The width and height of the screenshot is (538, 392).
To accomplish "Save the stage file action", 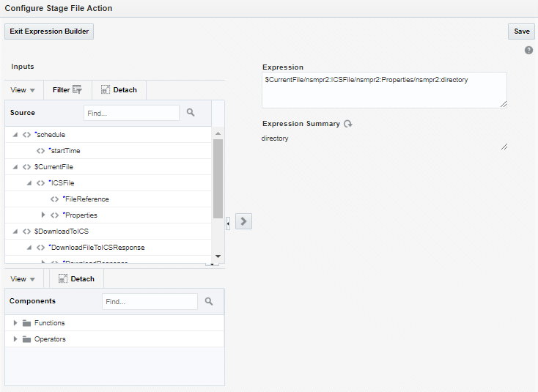I will point(521,32).
